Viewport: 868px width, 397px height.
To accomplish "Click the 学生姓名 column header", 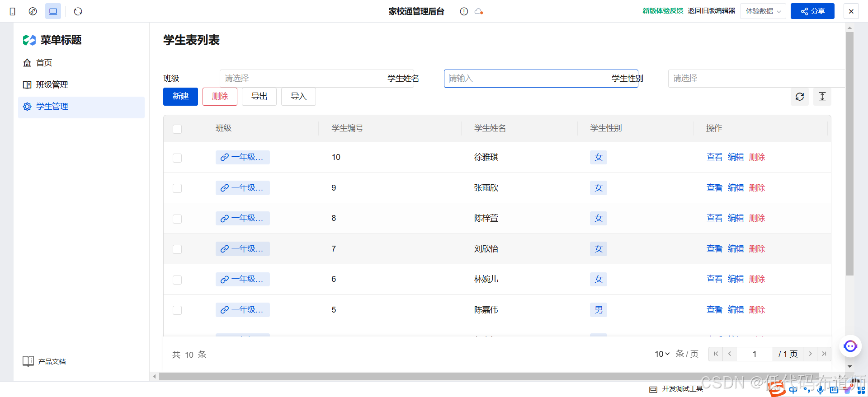I will 490,128.
